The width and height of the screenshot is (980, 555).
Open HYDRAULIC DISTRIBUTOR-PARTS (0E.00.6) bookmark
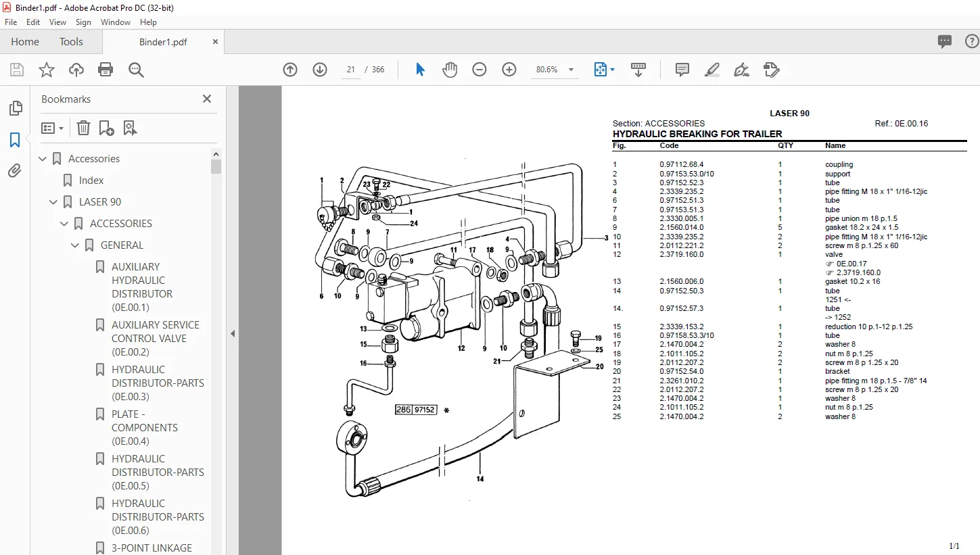pyautogui.click(x=158, y=517)
